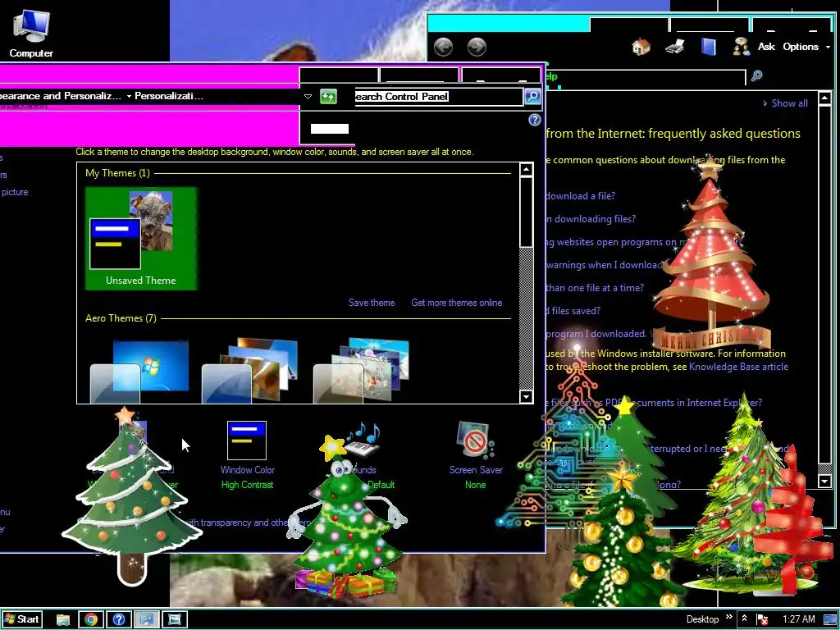Click the Control Panel search button

coord(532,97)
